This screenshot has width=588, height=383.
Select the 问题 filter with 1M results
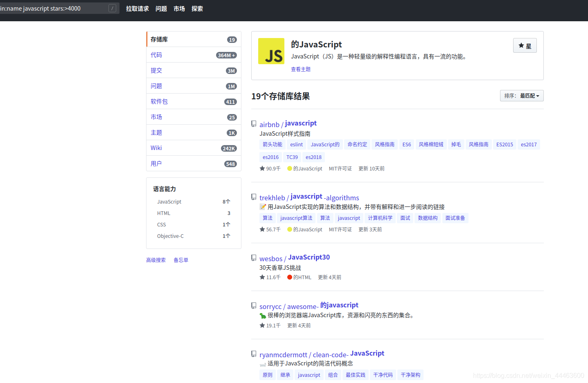(x=194, y=86)
